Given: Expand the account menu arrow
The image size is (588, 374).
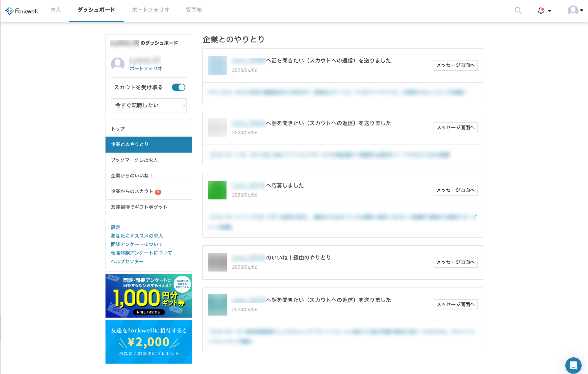Looking at the screenshot, I should click(x=582, y=10).
